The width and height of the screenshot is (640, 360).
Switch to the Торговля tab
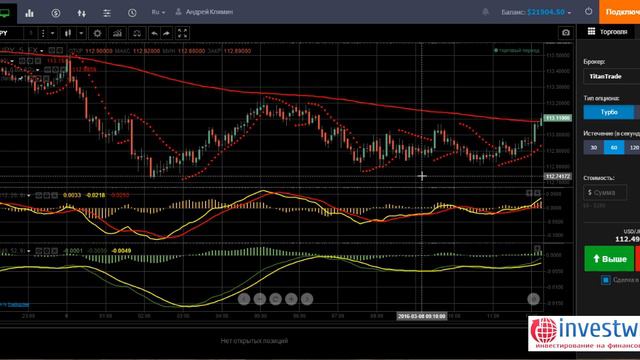coord(608,31)
